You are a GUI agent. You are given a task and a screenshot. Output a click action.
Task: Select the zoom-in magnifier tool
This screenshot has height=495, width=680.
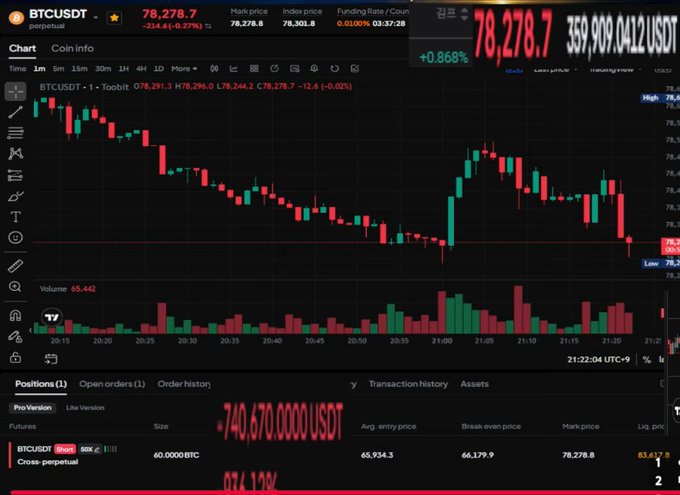(16, 286)
